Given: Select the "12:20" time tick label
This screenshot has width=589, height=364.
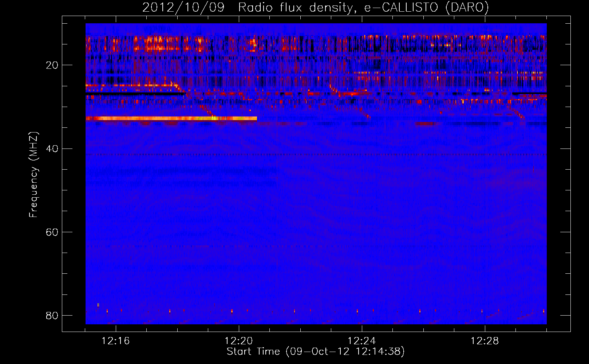Looking at the screenshot, I should point(239,341).
